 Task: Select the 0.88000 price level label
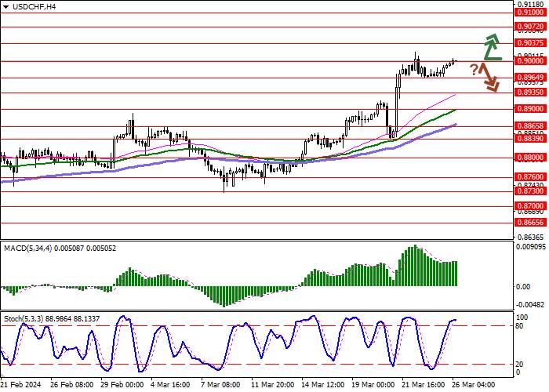[x=531, y=158]
